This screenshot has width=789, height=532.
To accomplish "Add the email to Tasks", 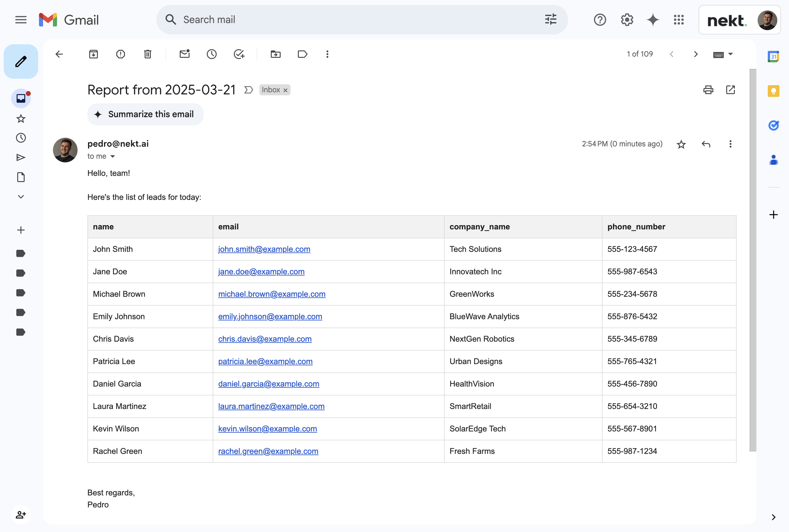I will pos(239,54).
